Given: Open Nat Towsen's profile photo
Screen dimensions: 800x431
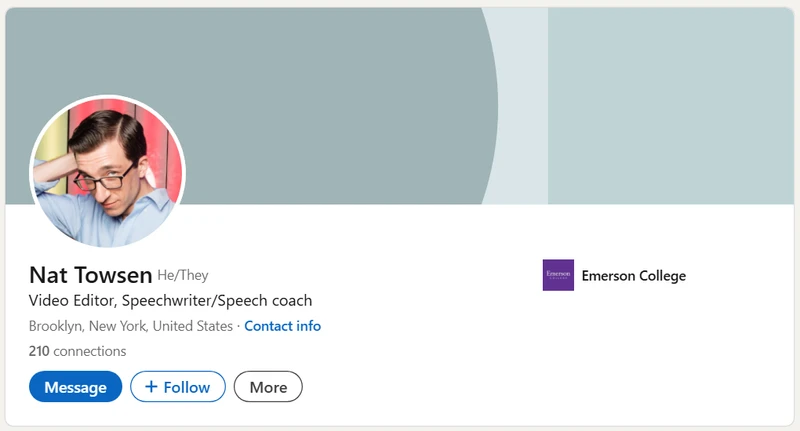Looking at the screenshot, I should click(108, 172).
